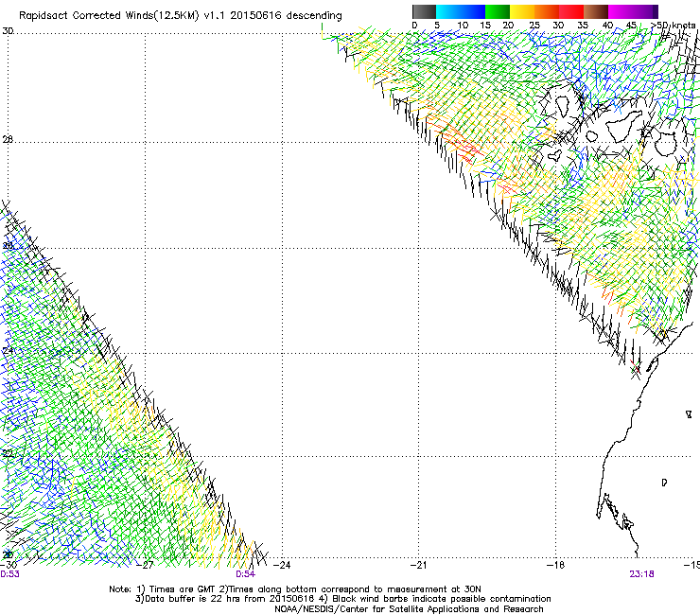
Task: Click longitude label '-21' on bottom axis
Action: click(x=418, y=565)
